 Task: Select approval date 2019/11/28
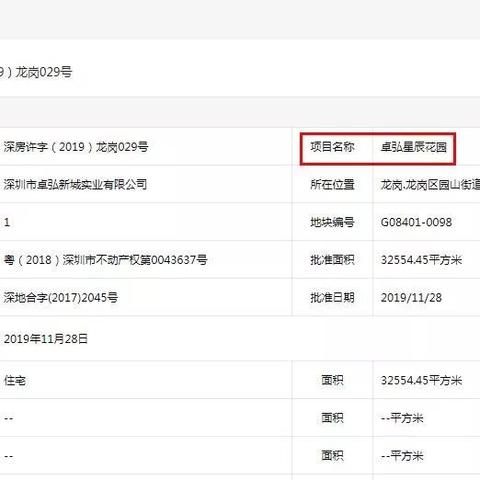click(411, 297)
